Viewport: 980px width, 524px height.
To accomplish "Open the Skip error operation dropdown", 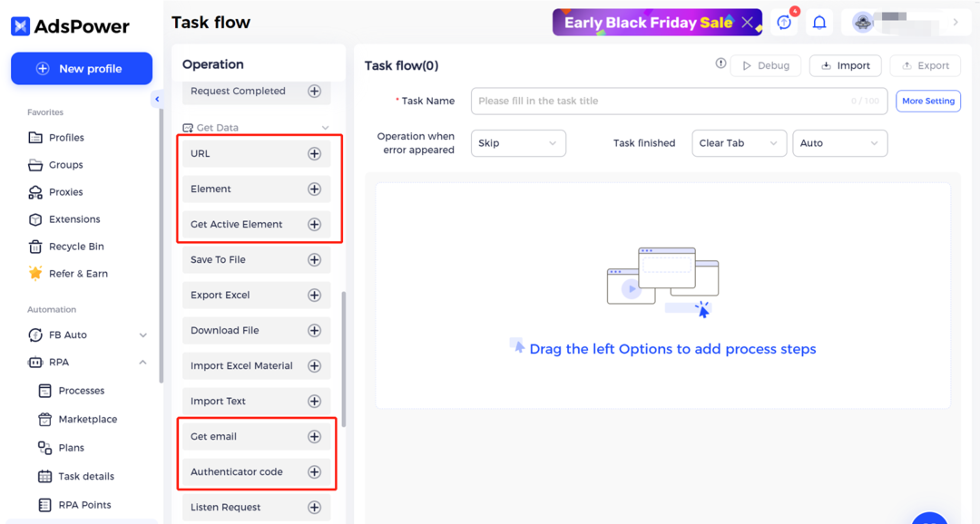I will pyautogui.click(x=518, y=143).
